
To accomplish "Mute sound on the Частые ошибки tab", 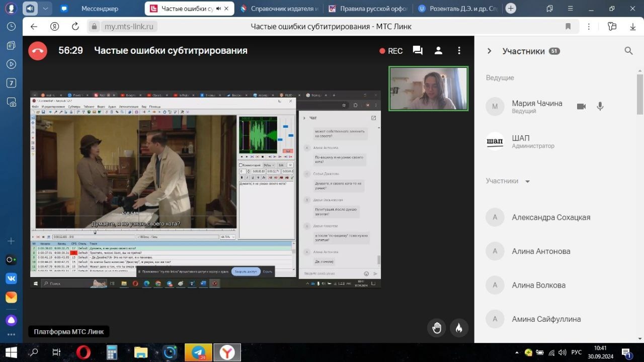I will [x=218, y=9].
